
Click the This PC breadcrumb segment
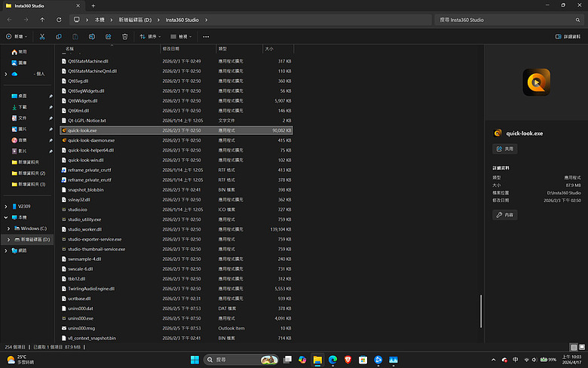(100, 20)
